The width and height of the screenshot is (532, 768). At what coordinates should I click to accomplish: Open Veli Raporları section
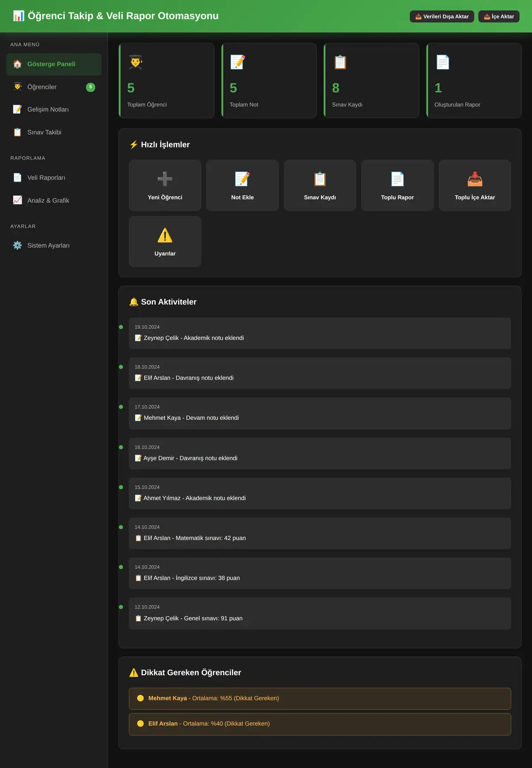[54, 177]
